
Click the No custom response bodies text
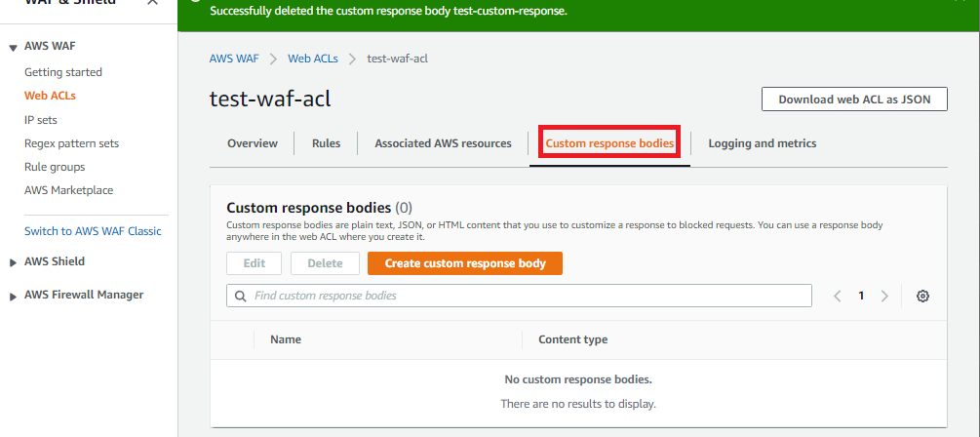(578, 379)
